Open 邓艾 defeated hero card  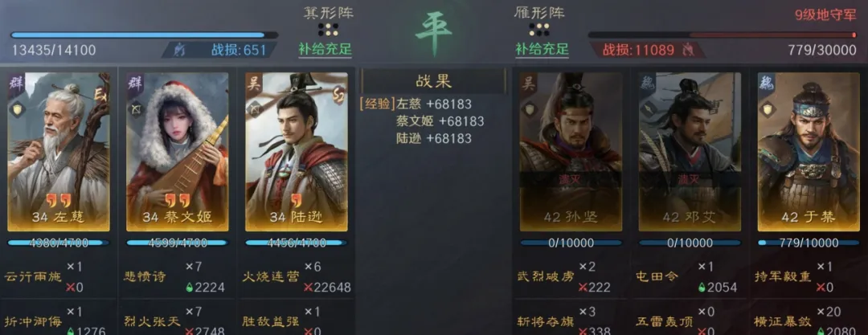pos(690,152)
